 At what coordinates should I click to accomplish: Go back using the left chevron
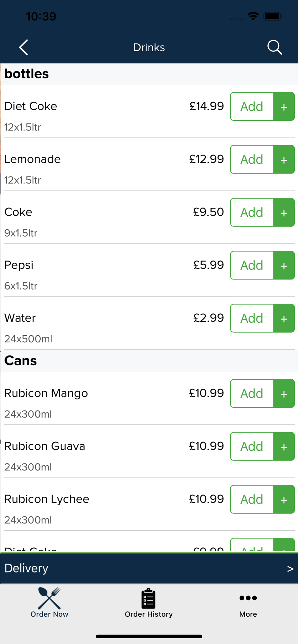tap(24, 48)
